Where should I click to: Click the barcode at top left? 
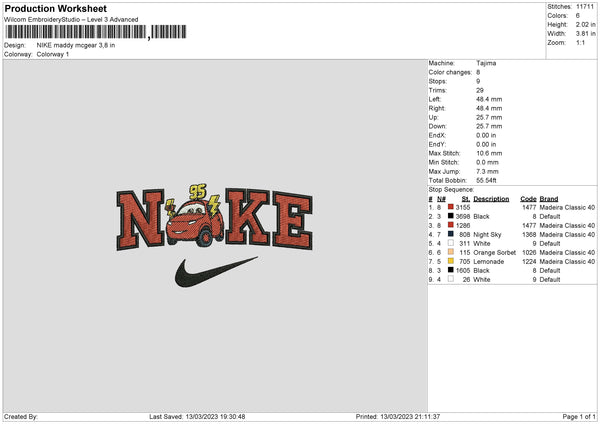(96, 32)
